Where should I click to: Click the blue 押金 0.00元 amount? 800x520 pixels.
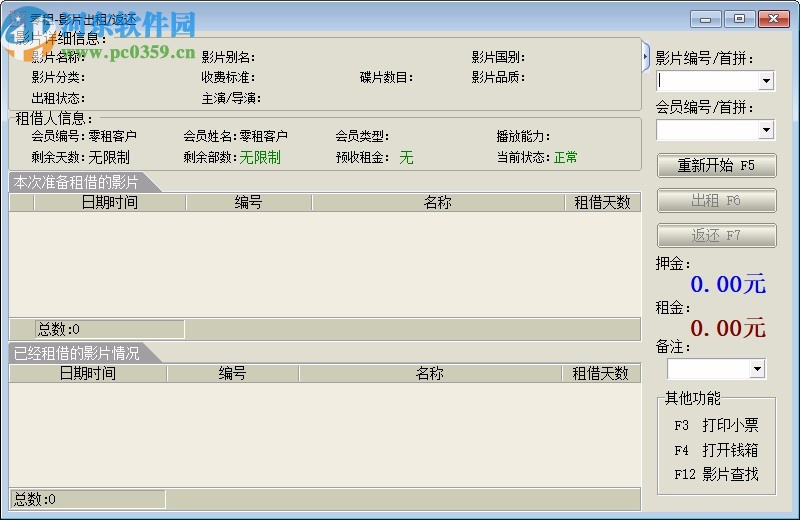point(728,284)
